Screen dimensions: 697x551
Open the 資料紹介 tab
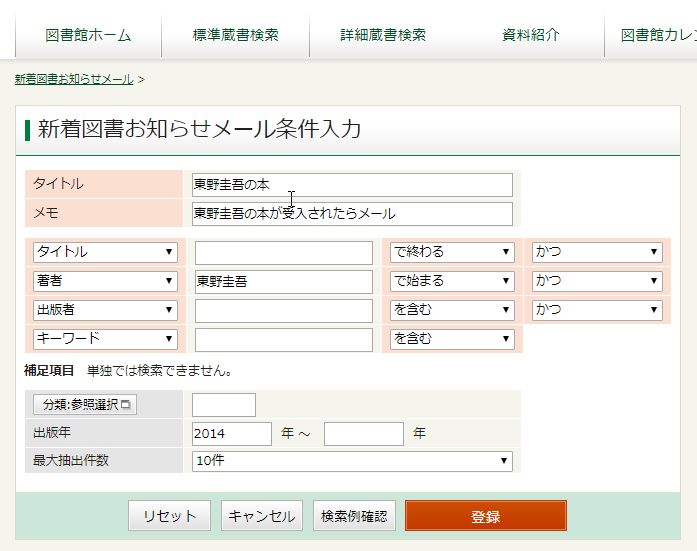pos(531,35)
